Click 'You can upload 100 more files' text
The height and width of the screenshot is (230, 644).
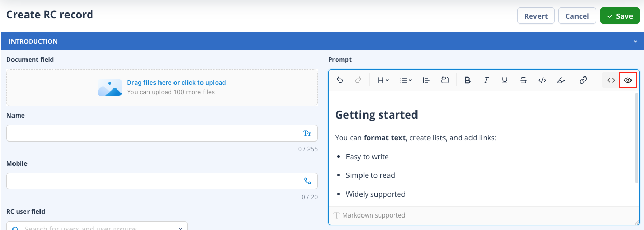point(171,92)
